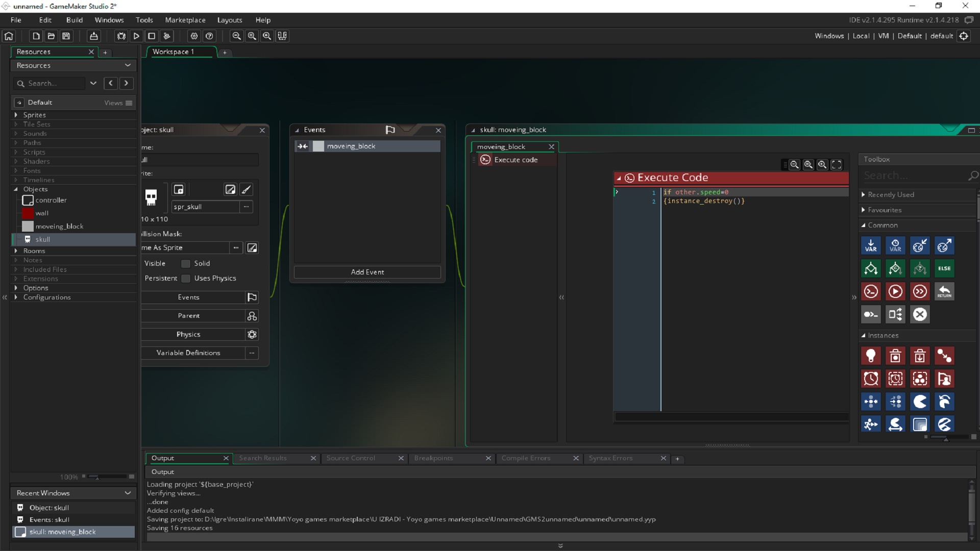Select the ELSE action in the Toolbox

(944, 268)
